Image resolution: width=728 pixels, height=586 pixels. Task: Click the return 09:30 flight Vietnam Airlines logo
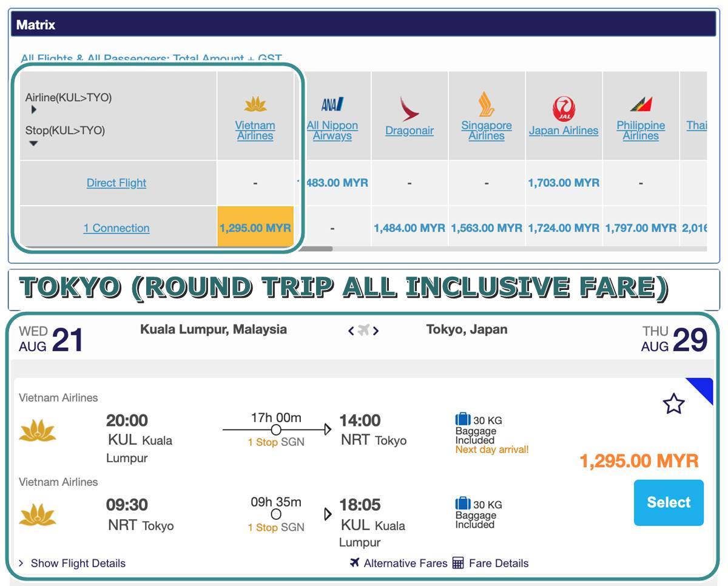click(38, 515)
